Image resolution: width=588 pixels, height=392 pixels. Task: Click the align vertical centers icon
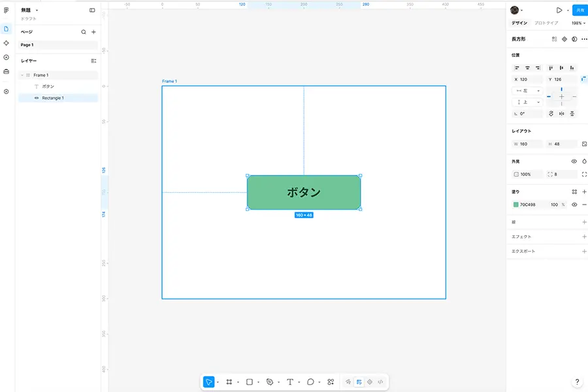pyautogui.click(x=561, y=68)
